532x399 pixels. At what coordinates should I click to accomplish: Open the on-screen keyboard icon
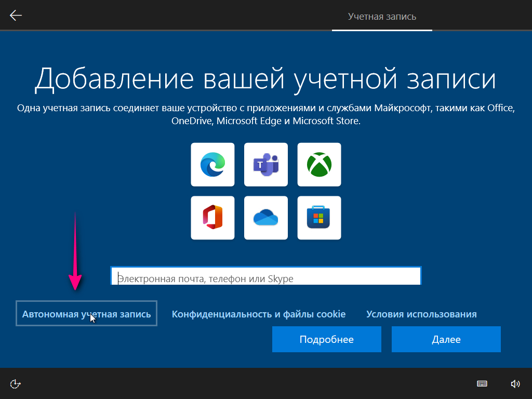click(482, 384)
